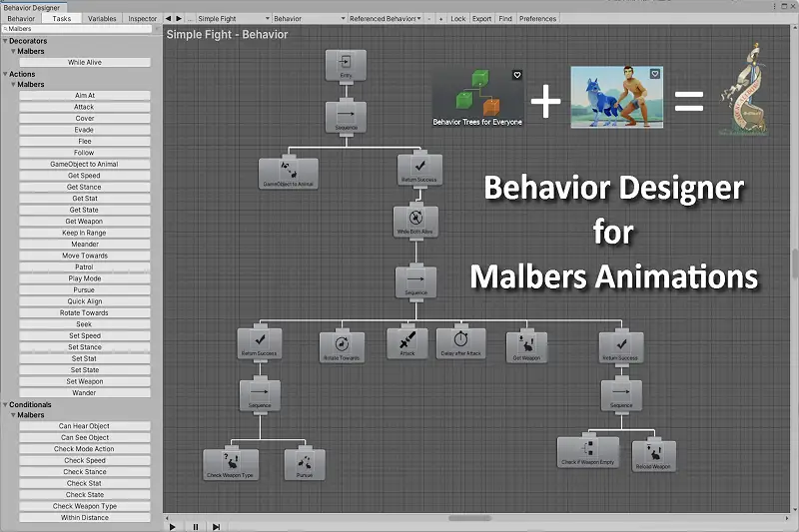Select the Check If Weapon Empty node
Image resolution: width=799 pixels, height=532 pixels.
(588, 452)
